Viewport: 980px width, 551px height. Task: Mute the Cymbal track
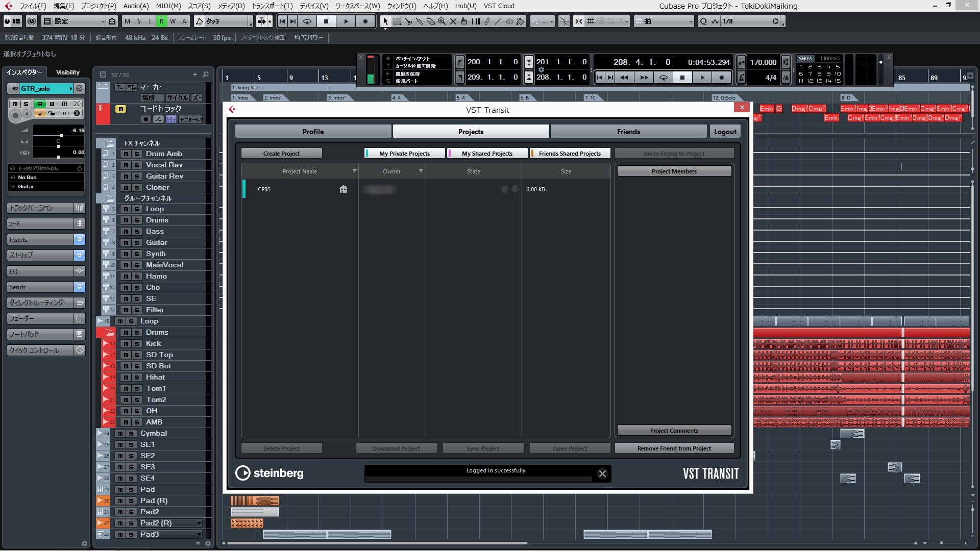[120, 434]
